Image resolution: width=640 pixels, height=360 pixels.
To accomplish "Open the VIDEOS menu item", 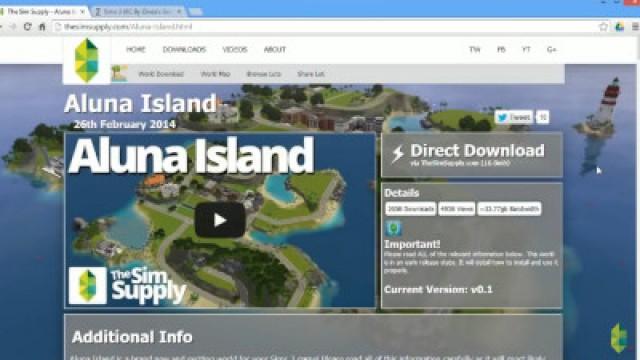I will [235, 49].
